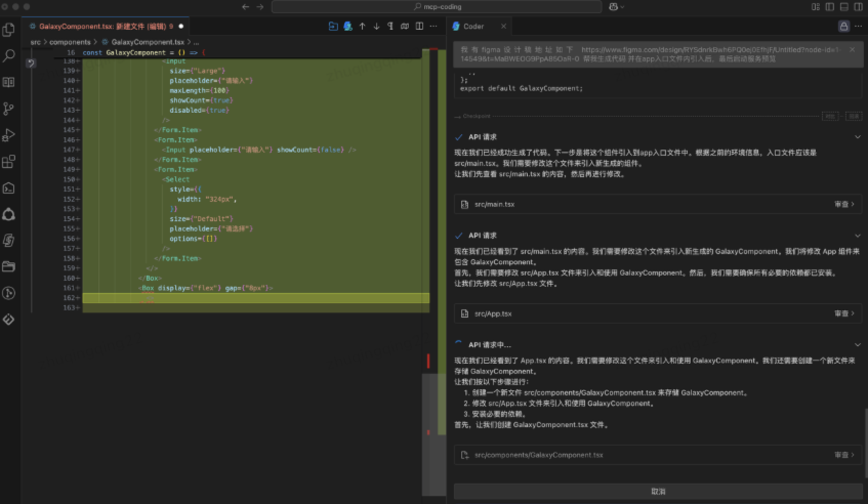Image resolution: width=868 pixels, height=504 pixels.
Task: Click the open file icon in the editor toolbar
Action: (x=333, y=26)
